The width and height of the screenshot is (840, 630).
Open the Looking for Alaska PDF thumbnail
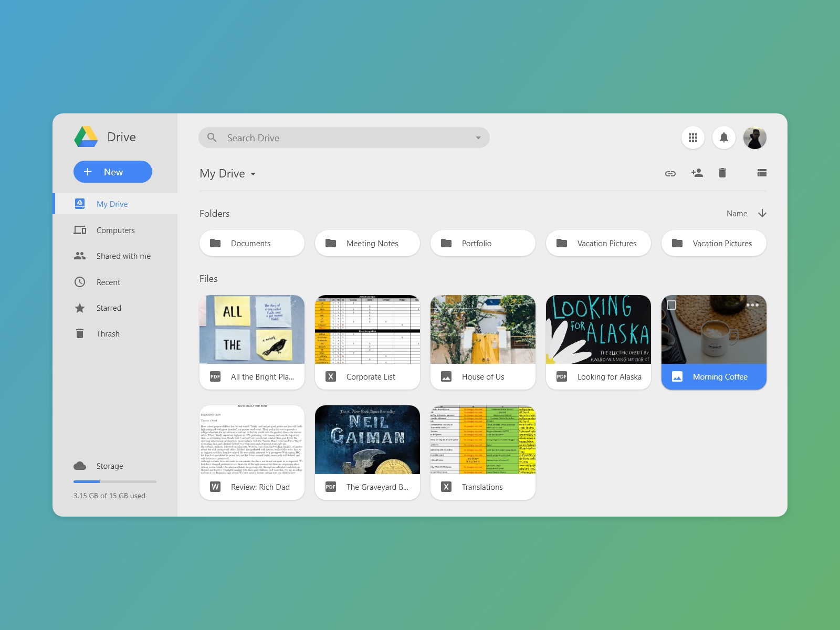(x=598, y=330)
